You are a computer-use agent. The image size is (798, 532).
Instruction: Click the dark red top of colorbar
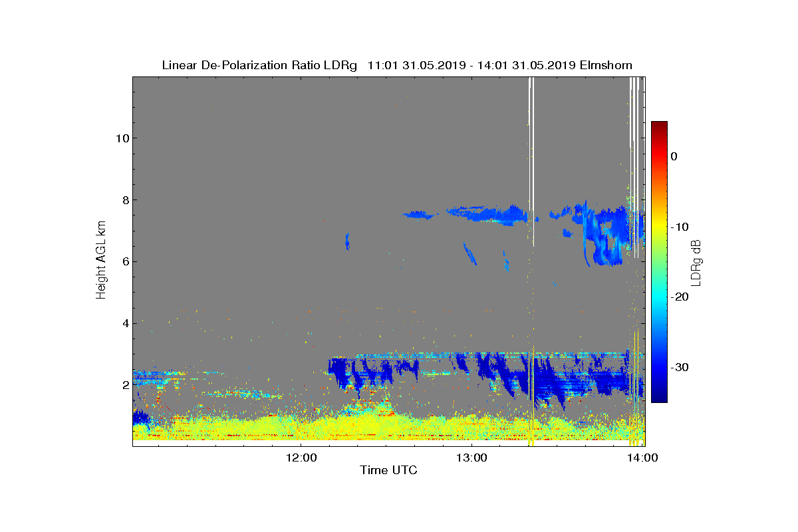pyautogui.click(x=659, y=125)
